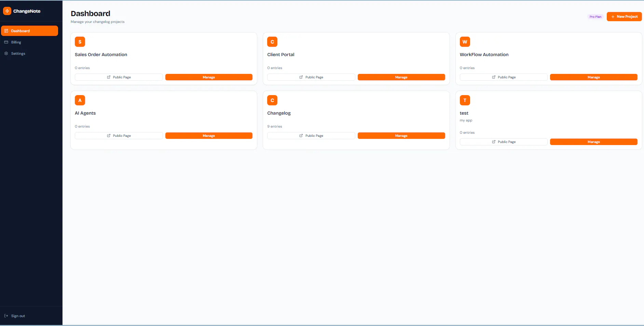This screenshot has height=326, width=644.
Task: Manage the Sales Order Automation project
Action: 209,77
